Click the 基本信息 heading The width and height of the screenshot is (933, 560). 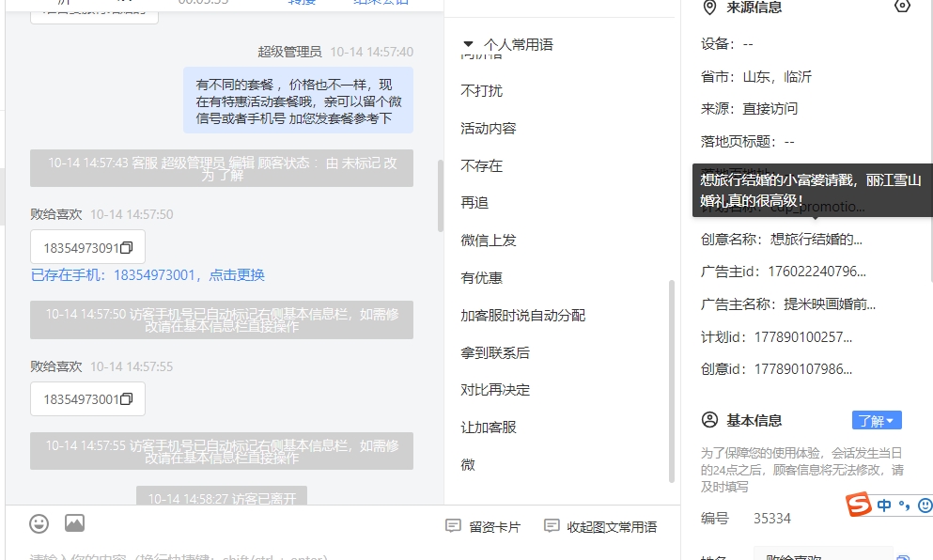point(754,420)
